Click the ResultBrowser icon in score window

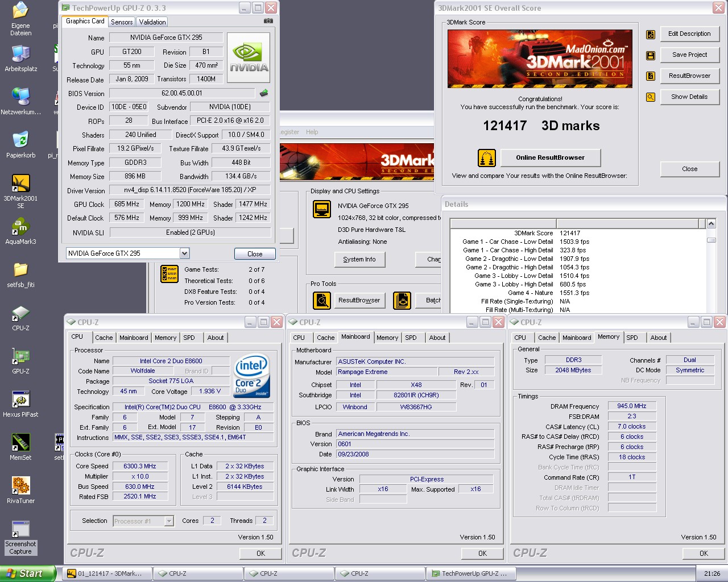click(651, 76)
